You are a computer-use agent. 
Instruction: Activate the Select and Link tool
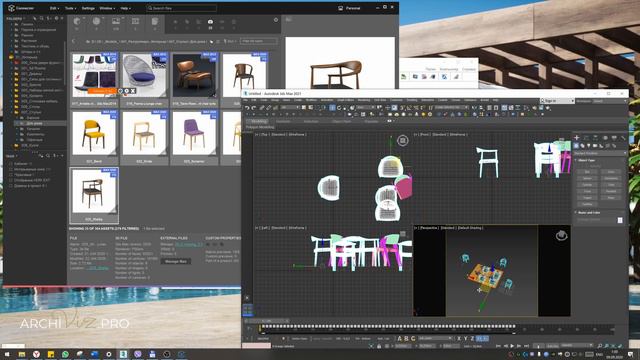(262, 108)
